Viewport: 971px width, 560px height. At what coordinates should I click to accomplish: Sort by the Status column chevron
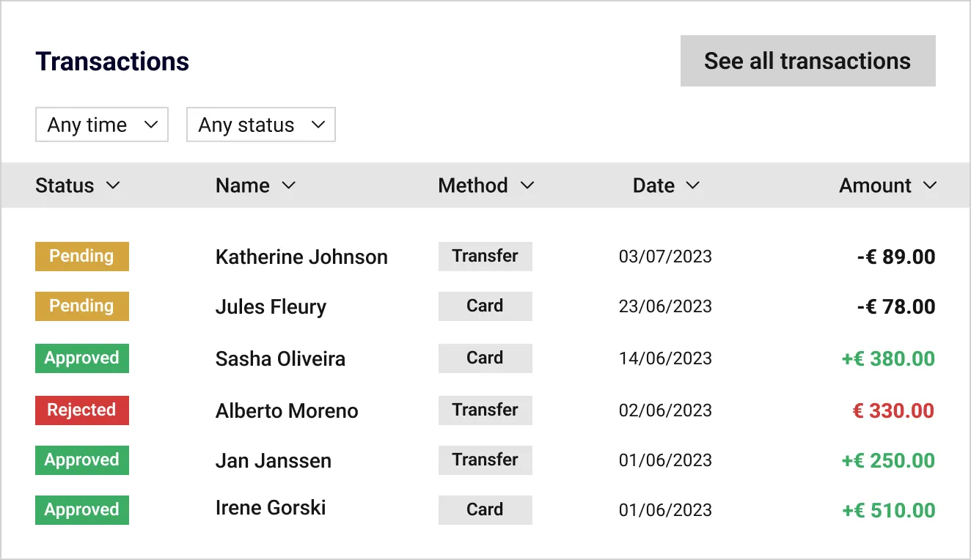click(113, 185)
